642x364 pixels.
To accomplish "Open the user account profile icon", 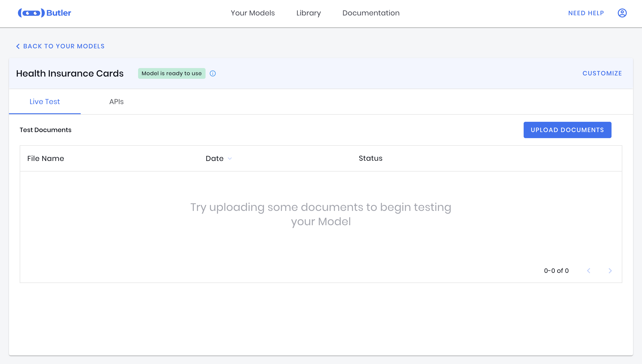I will (x=622, y=13).
